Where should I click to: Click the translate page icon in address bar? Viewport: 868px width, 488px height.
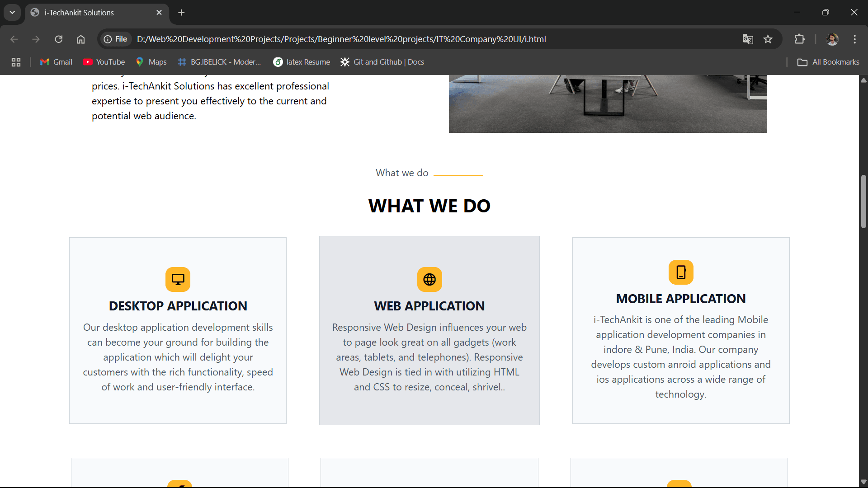click(748, 39)
